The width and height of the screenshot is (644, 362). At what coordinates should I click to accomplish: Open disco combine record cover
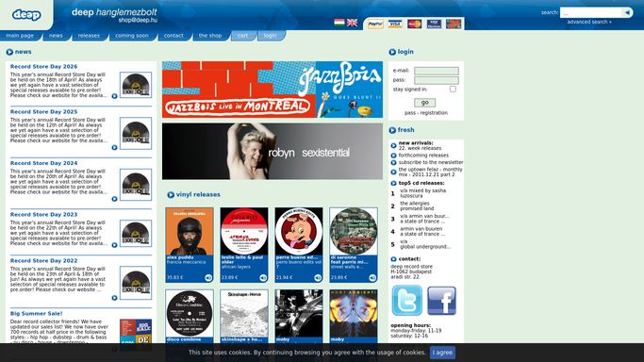click(190, 314)
